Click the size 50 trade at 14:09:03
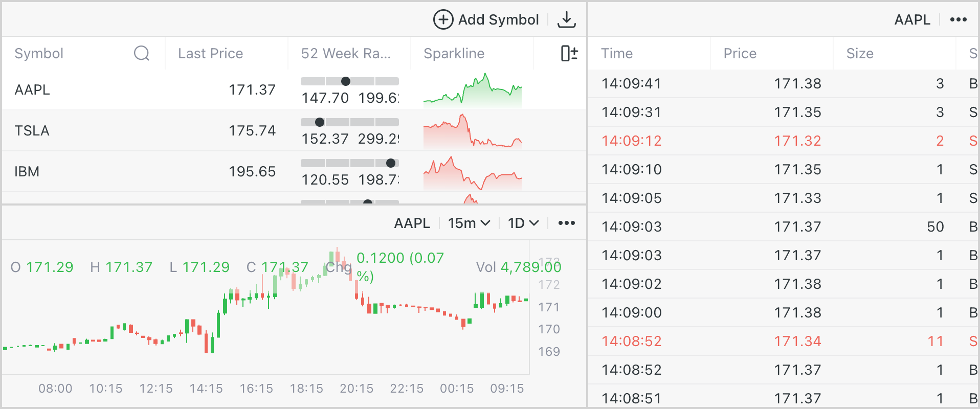Viewport: 980px width, 409px height. coord(935,226)
